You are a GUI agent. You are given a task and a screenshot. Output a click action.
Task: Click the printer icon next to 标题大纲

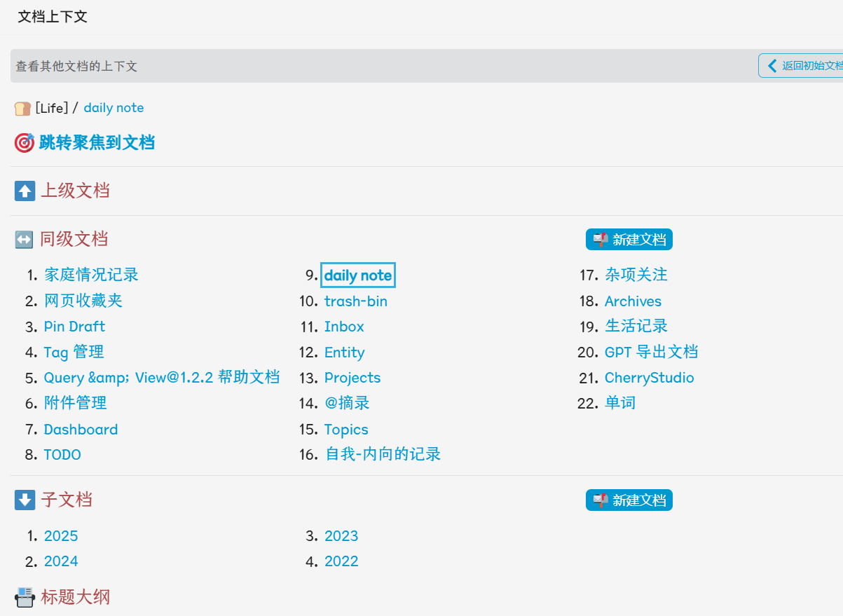pos(25,597)
